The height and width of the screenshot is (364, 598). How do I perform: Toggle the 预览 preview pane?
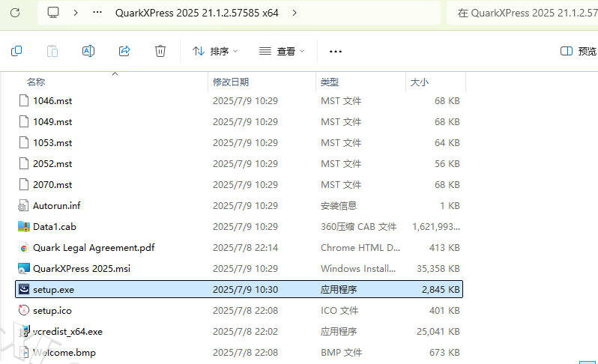(579, 51)
